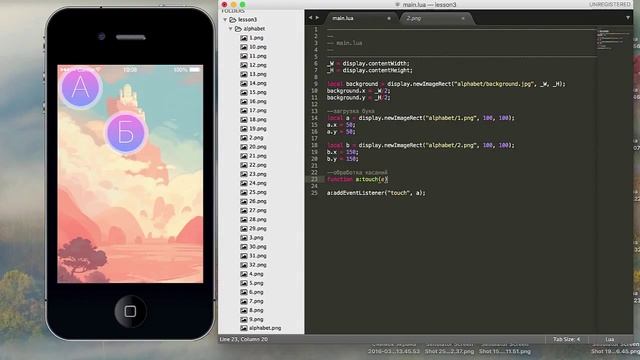This screenshot has width=640, height=360.
Task: Click the image icon beside 15.png
Action: (244, 92)
